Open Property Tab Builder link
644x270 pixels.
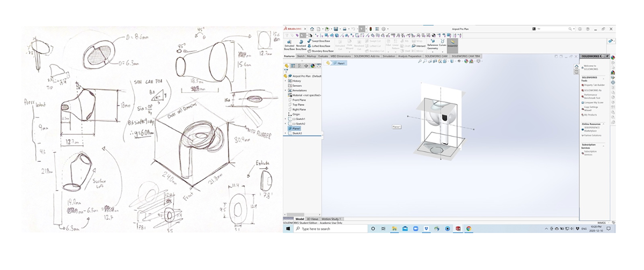pos(593,85)
